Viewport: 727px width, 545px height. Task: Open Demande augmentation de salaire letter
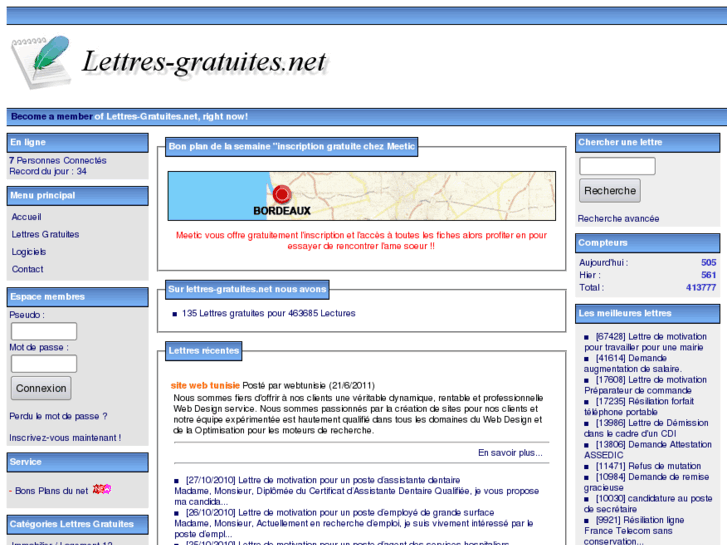pyautogui.click(x=633, y=364)
